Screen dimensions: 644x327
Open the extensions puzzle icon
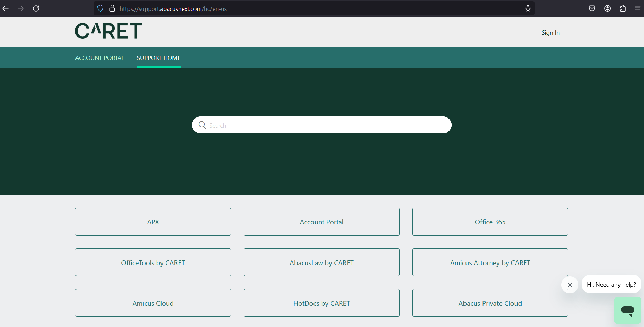[x=623, y=8]
